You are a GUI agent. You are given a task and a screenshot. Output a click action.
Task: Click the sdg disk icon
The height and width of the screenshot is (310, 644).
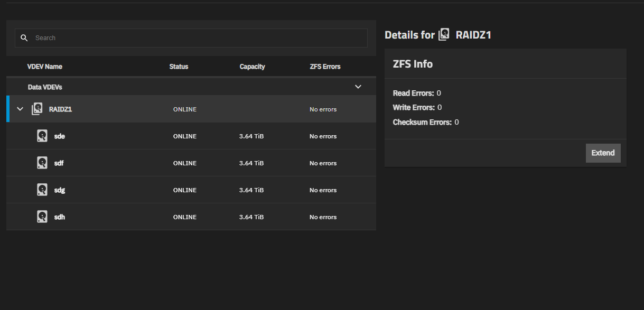click(42, 190)
